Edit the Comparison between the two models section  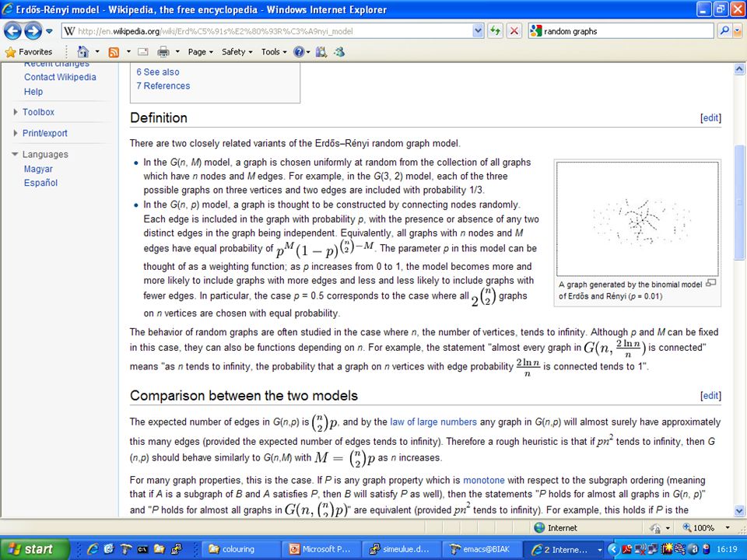tap(710, 396)
